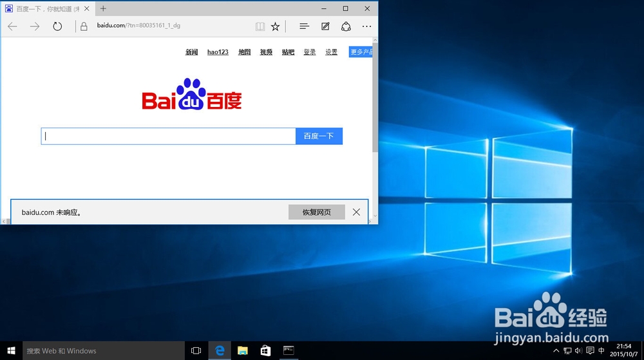
Task: Click the 搜索 Web 和 Windows search box
Action: click(104, 350)
